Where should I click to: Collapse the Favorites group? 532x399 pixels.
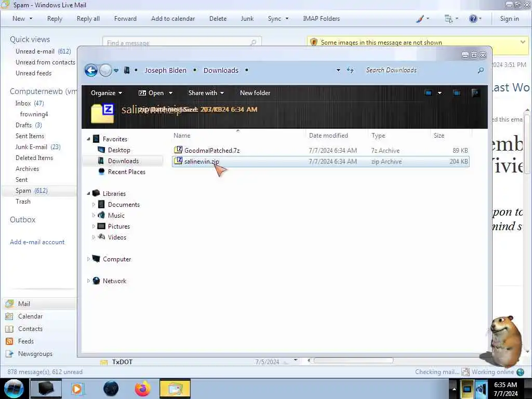pos(88,139)
